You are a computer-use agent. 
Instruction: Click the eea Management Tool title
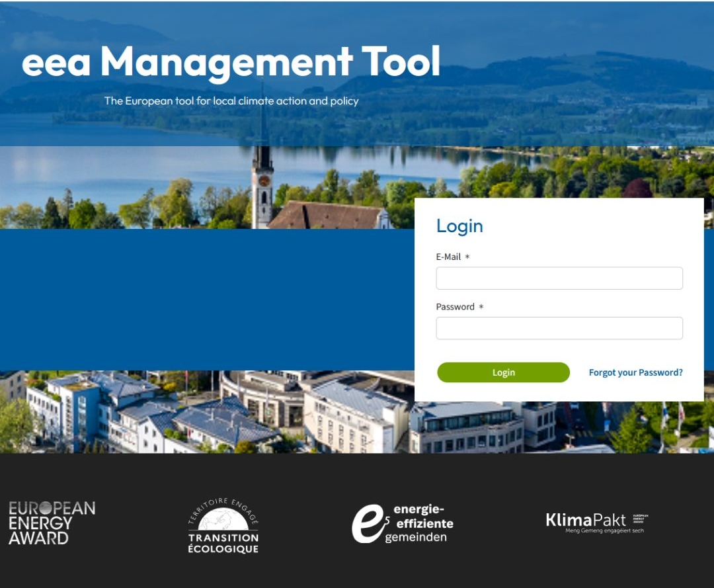pos(231,62)
